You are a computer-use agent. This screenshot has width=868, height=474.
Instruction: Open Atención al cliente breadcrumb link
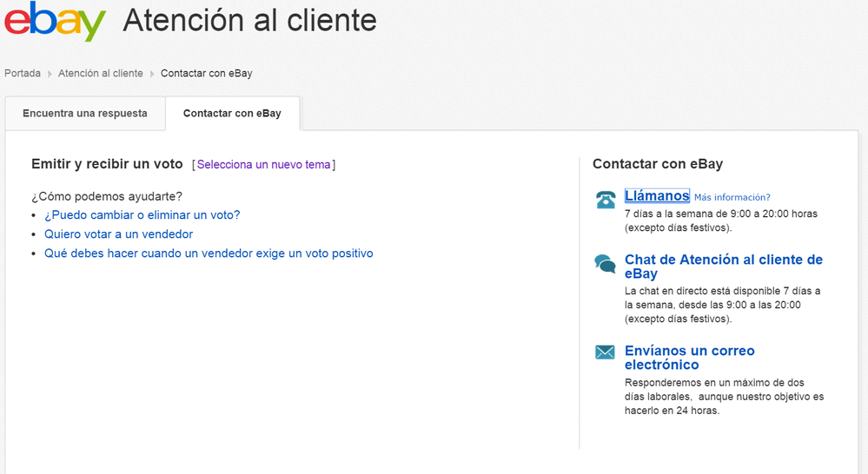pyautogui.click(x=101, y=74)
